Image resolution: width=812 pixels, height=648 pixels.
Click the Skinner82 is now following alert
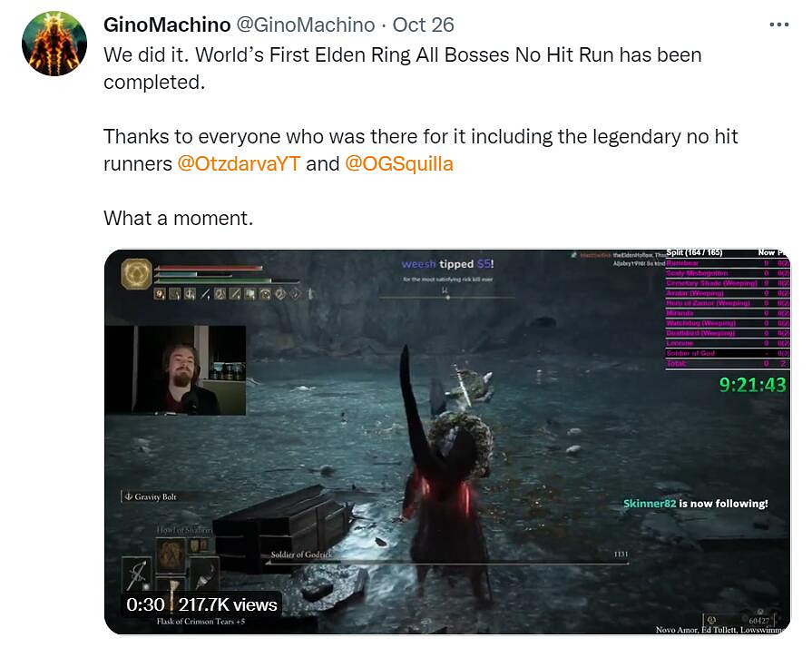696,504
